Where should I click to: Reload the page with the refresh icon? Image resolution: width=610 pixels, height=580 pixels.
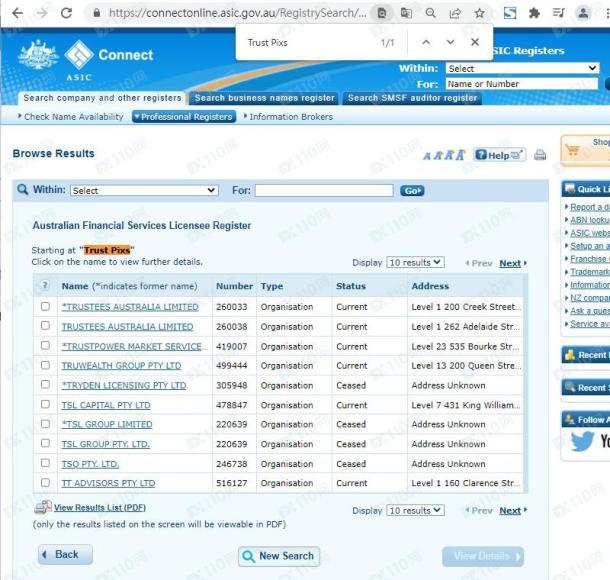(x=67, y=13)
